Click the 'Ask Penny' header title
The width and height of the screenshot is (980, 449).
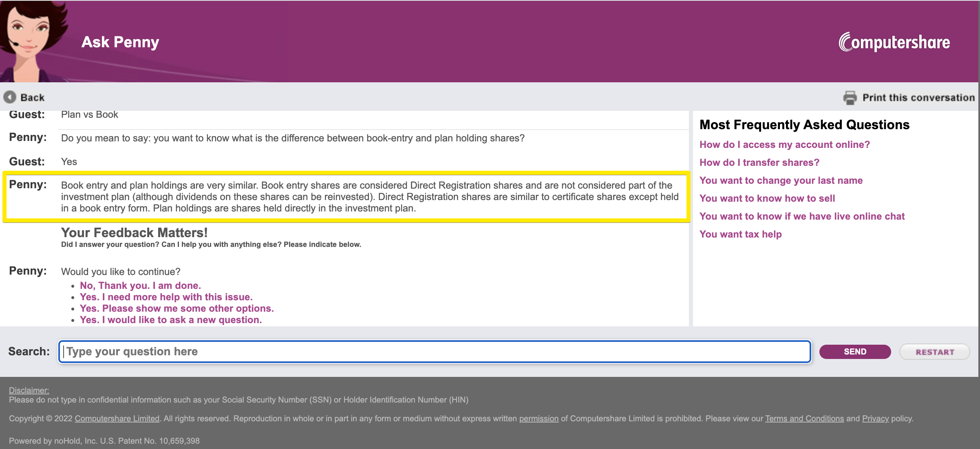[120, 42]
